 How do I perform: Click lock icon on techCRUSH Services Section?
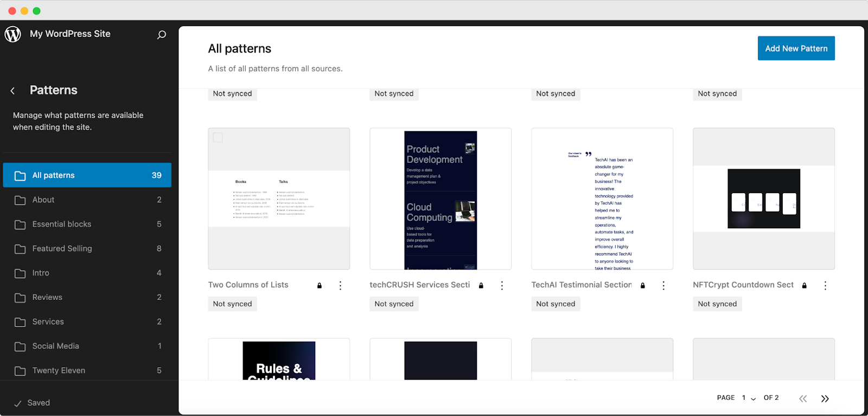coord(481,285)
